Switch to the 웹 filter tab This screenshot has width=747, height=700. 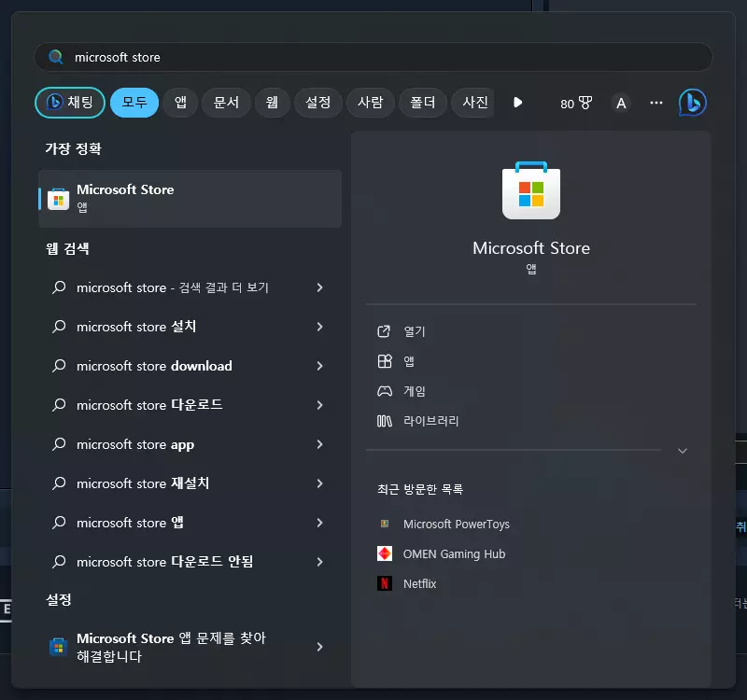[272, 103]
